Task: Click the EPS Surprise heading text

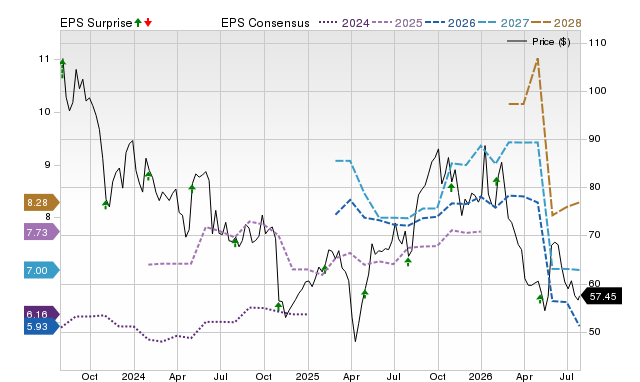Action: point(96,23)
